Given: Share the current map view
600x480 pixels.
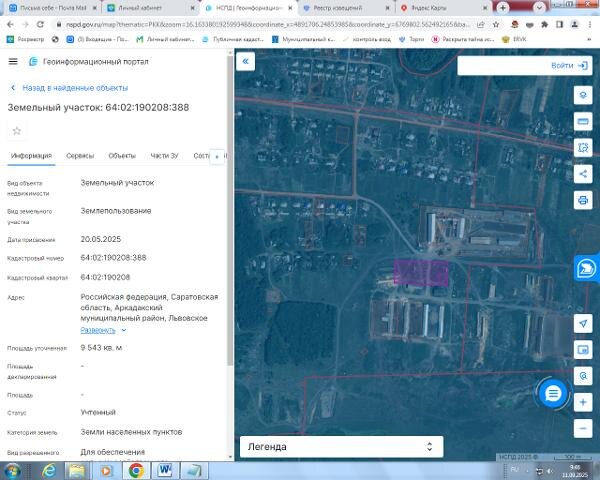Looking at the screenshot, I should pyautogui.click(x=583, y=174).
